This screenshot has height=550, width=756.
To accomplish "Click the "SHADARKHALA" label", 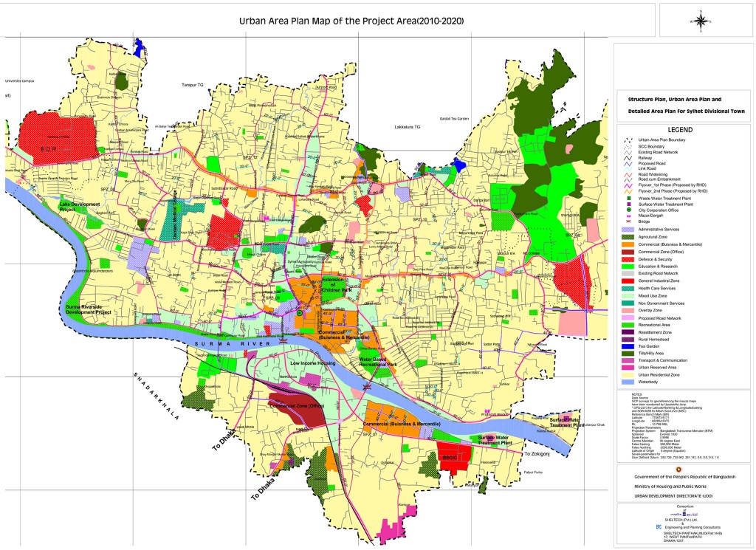I will pyautogui.click(x=156, y=396).
